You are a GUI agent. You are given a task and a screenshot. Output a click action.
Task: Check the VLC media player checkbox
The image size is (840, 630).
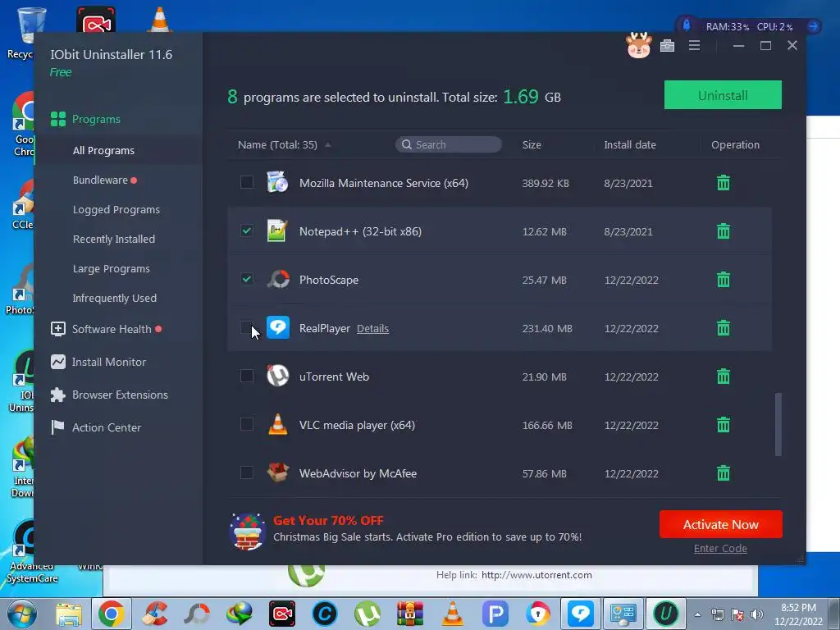[246, 424]
